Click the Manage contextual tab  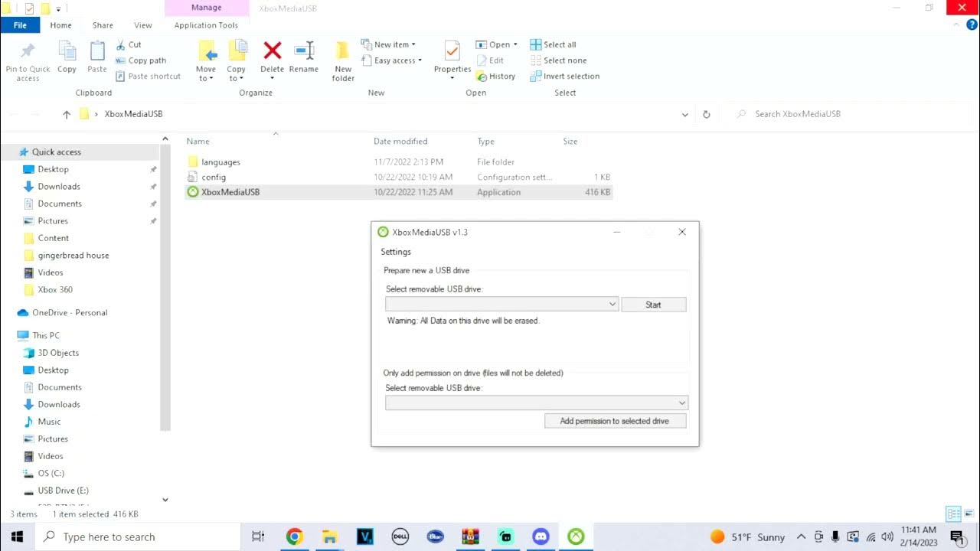coord(206,8)
